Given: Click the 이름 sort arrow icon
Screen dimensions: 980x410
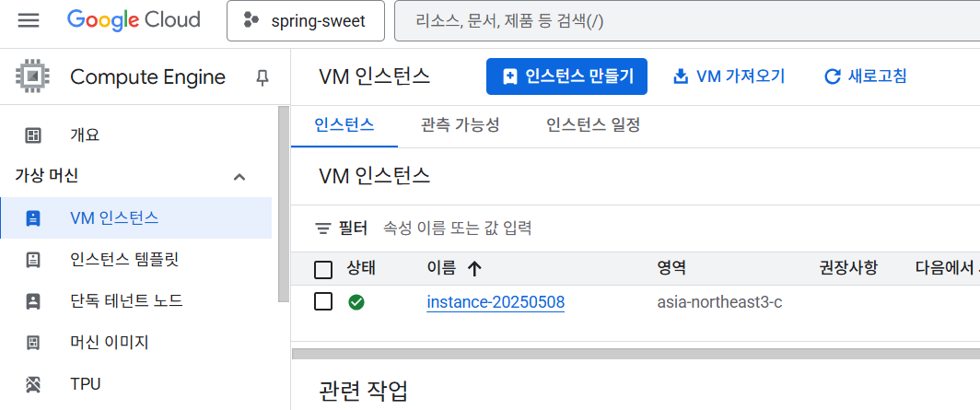Looking at the screenshot, I should click(x=474, y=269).
